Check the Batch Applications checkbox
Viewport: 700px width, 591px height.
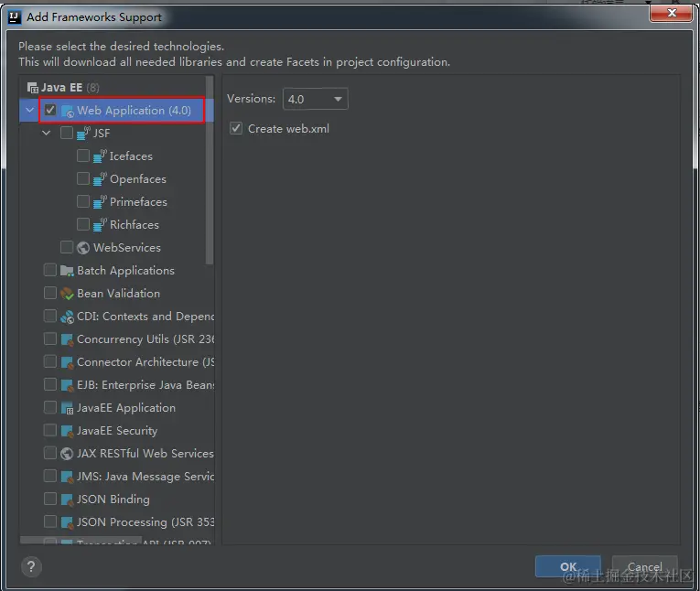pos(50,270)
